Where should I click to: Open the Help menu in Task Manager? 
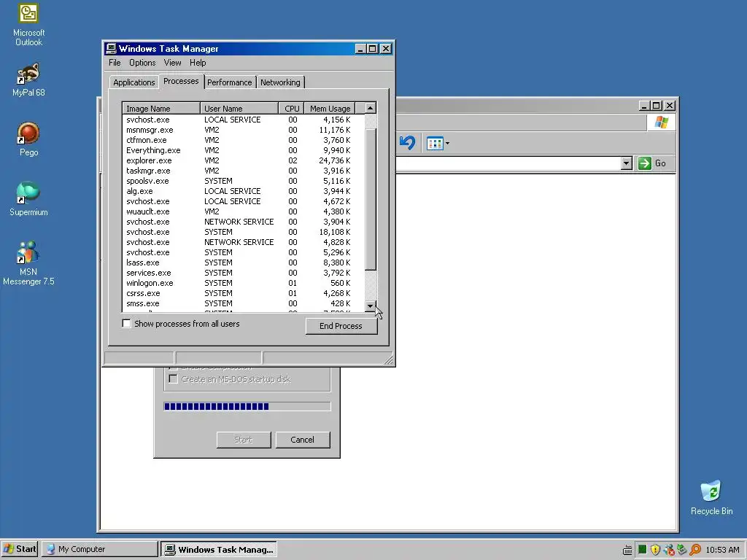click(198, 63)
